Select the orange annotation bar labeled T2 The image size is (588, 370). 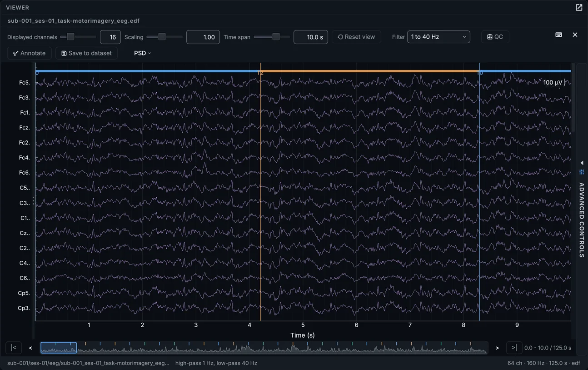(x=370, y=71)
